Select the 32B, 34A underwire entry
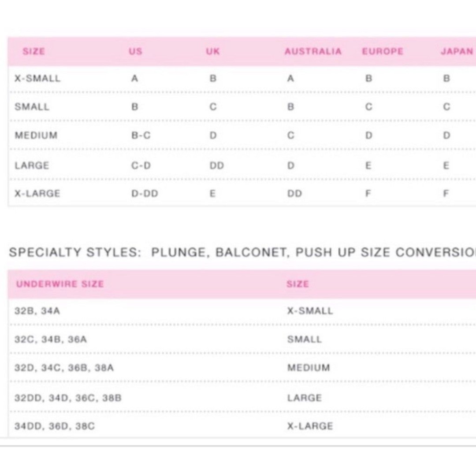This screenshot has width=476, height=476. 37,311
